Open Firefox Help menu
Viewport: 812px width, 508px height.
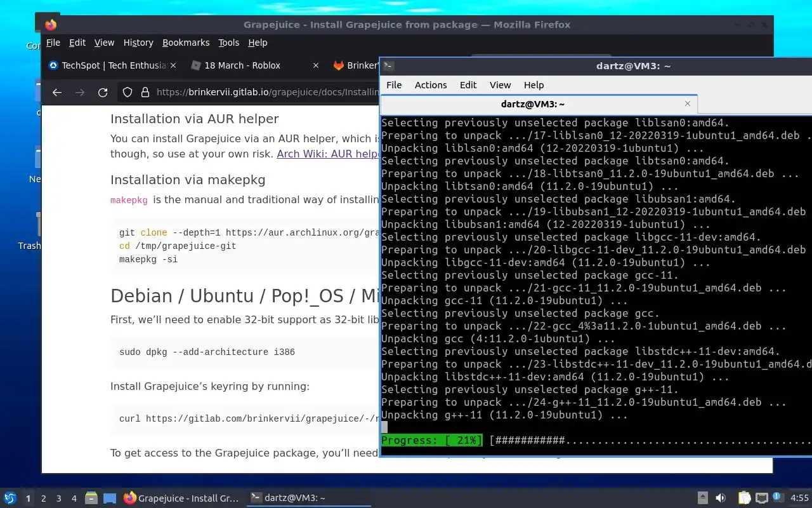pyautogui.click(x=258, y=43)
